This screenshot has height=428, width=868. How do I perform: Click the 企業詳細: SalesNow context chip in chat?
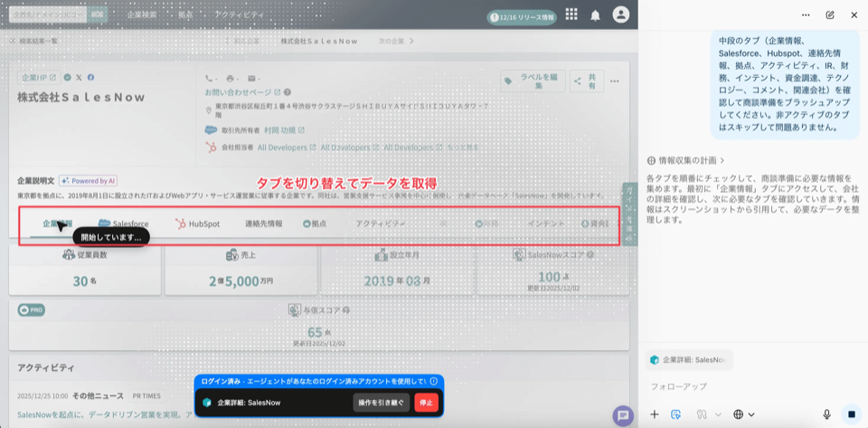(689, 360)
